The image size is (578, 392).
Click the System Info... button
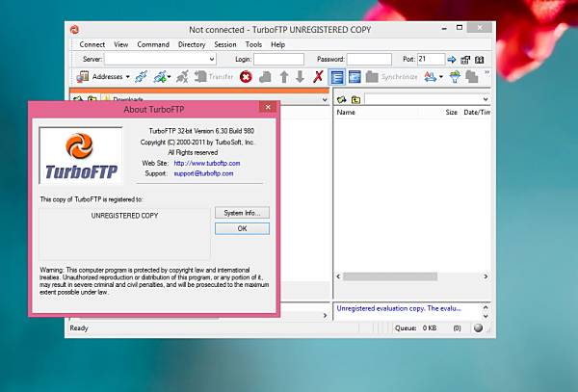pyautogui.click(x=242, y=213)
